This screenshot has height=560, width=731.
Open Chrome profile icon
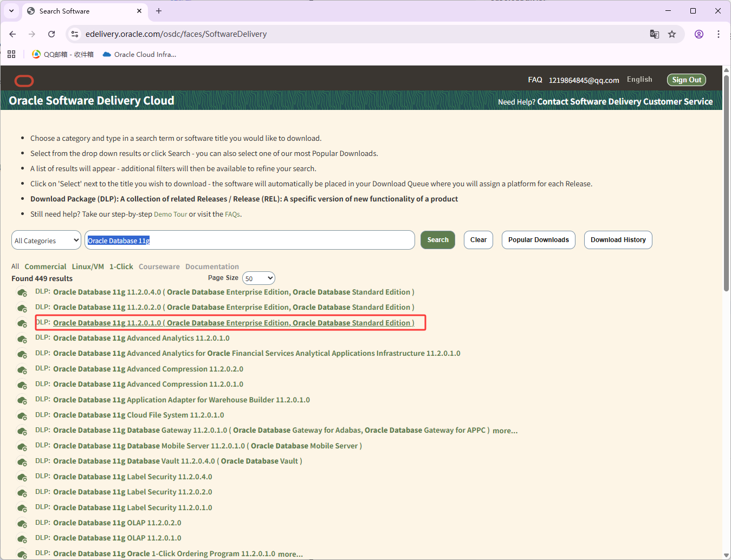pyautogui.click(x=699, y=34)
